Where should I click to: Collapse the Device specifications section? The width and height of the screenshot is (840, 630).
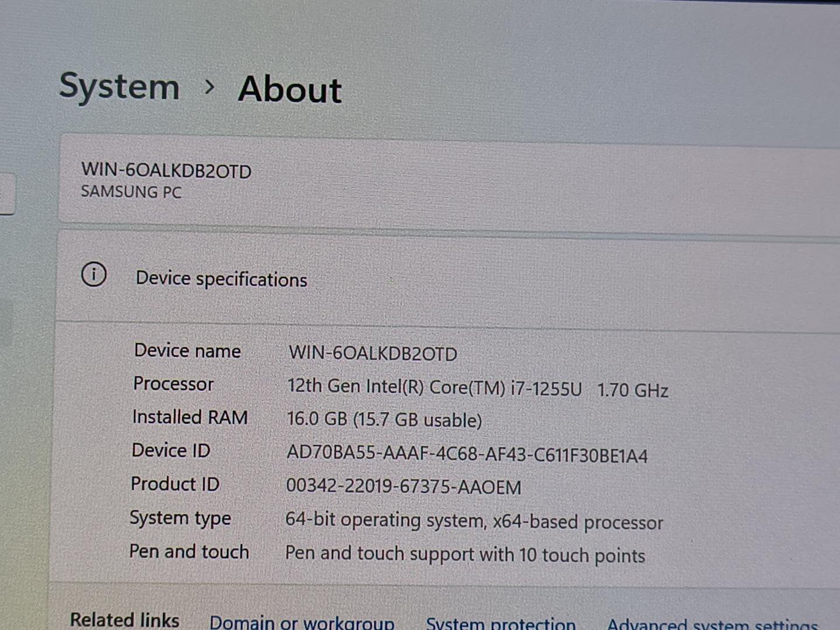click(x=222, y=279)
